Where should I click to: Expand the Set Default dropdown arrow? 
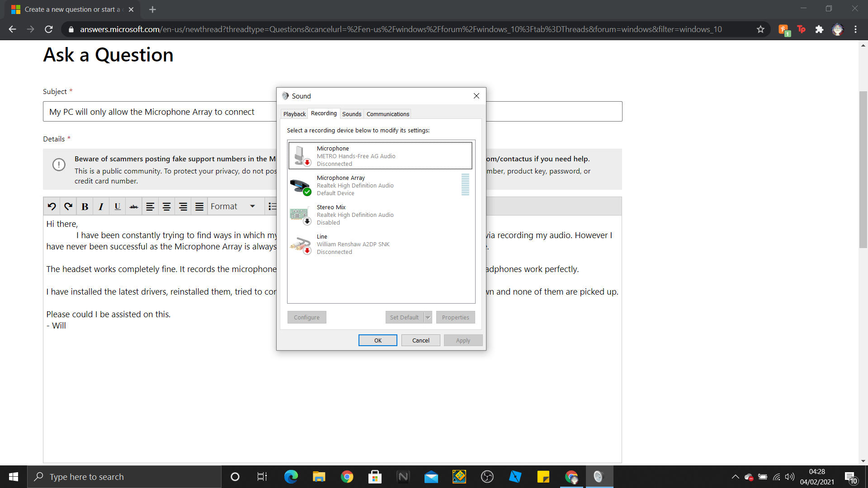(x=428, y=317)
